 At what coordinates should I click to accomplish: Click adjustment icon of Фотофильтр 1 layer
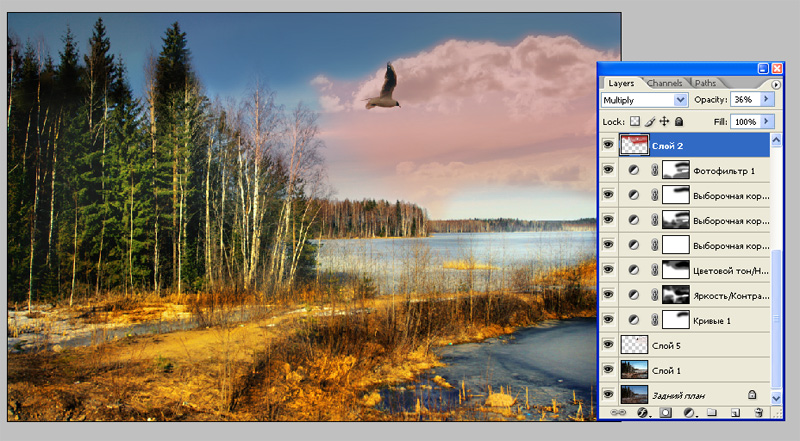(x=634, y=170)
